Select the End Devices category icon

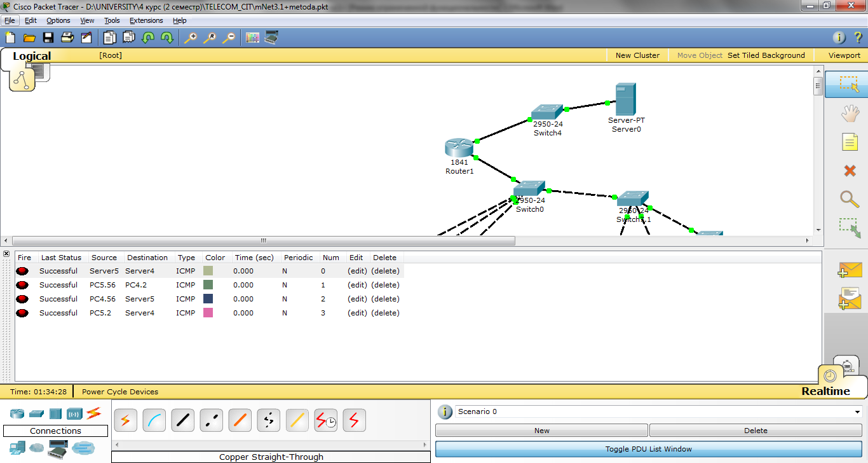coord(17,448)
